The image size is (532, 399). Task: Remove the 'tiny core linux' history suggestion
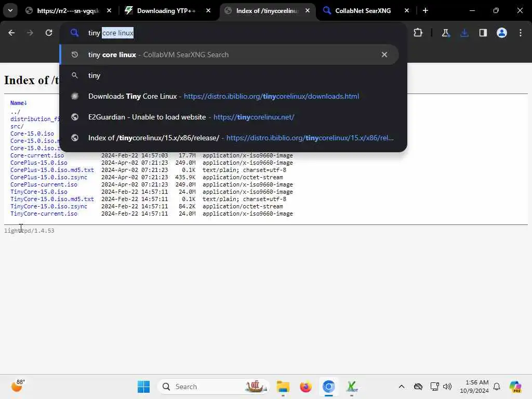coord(384,55)
